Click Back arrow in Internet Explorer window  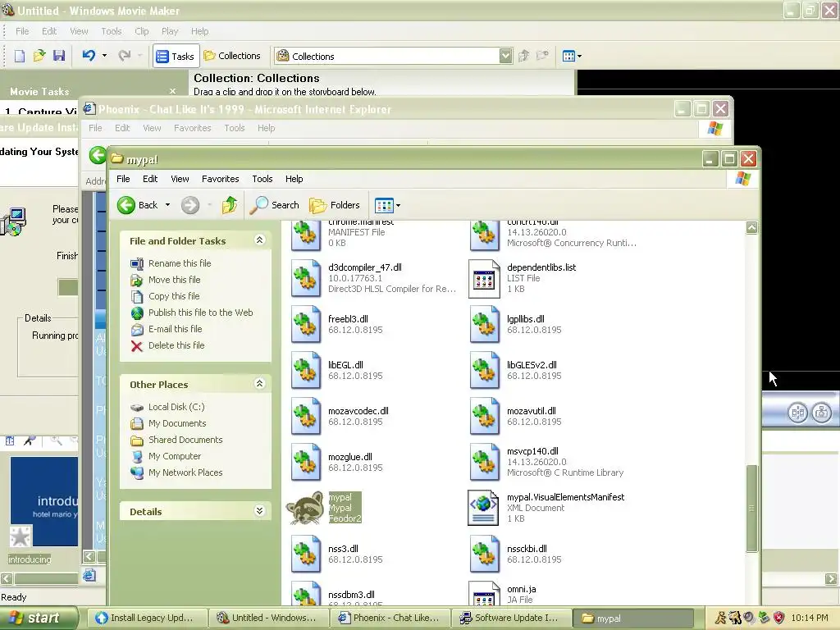98,156
